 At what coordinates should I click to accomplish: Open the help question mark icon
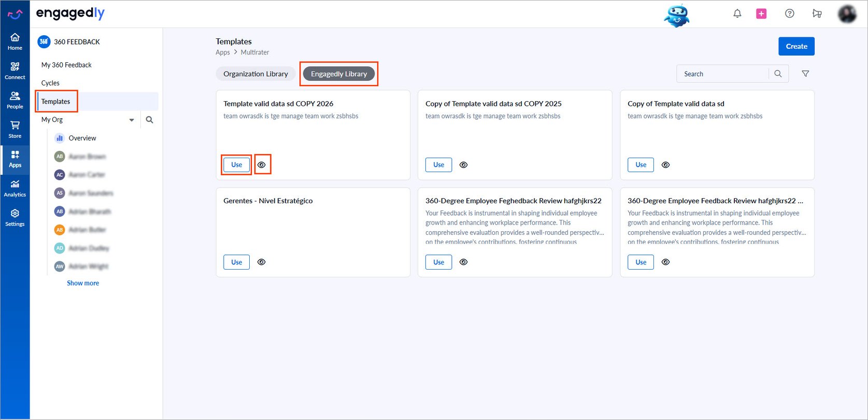click(x=789, y=14)
